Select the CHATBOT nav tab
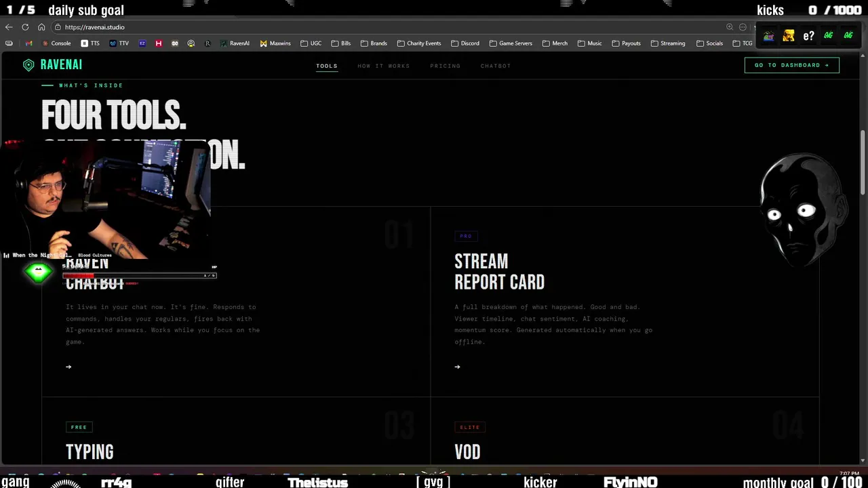This screenshot has height=488, width=868. [x=495, y=66]
